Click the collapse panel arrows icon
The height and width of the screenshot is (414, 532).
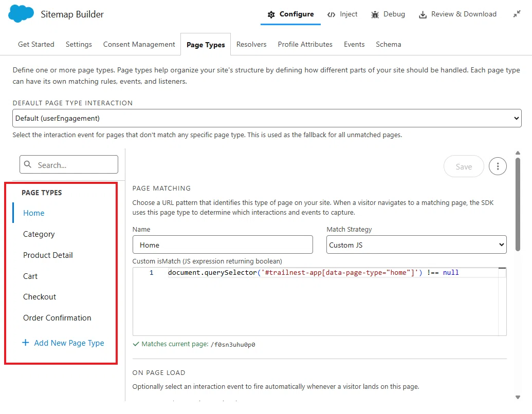coord(517,14)
